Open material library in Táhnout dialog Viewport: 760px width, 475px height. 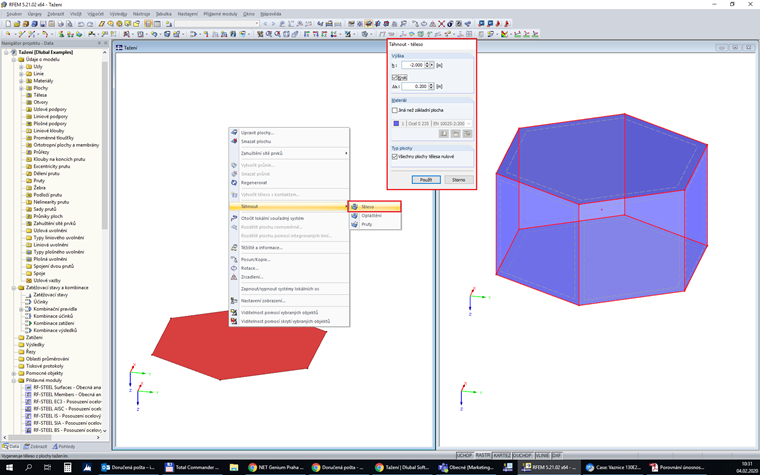[443, 134]
